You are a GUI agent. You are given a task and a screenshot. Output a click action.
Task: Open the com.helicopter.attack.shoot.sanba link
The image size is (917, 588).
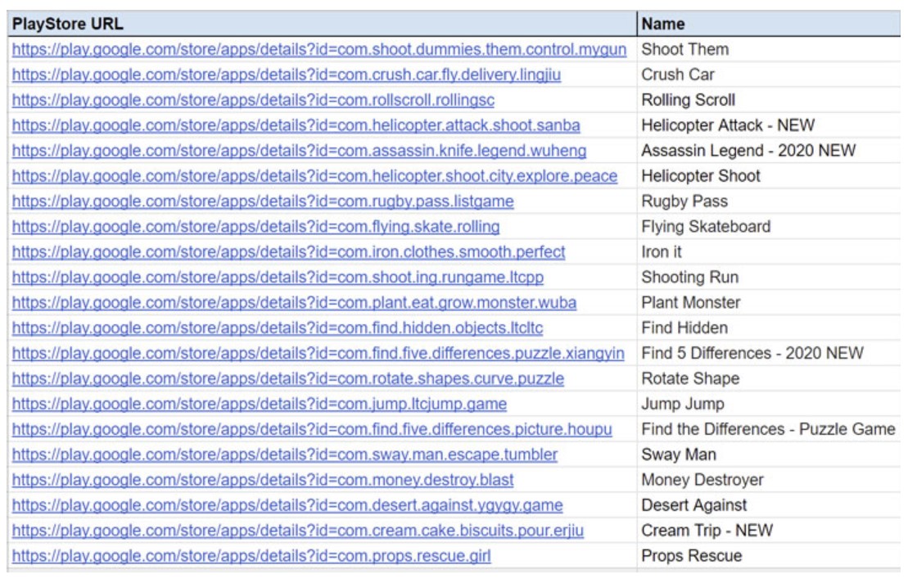pyautogui.click(x=296, y=125)
